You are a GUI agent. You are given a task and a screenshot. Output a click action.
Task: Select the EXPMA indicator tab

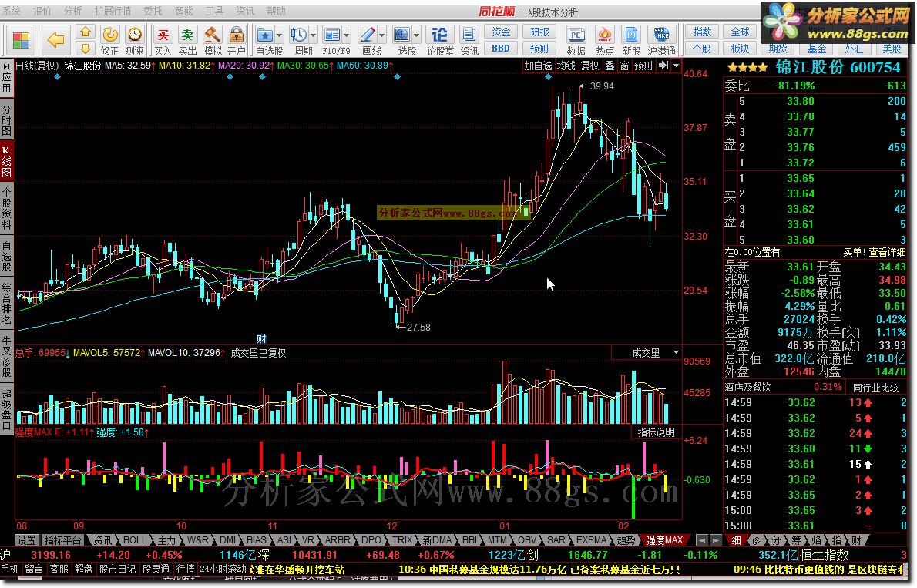591,540
